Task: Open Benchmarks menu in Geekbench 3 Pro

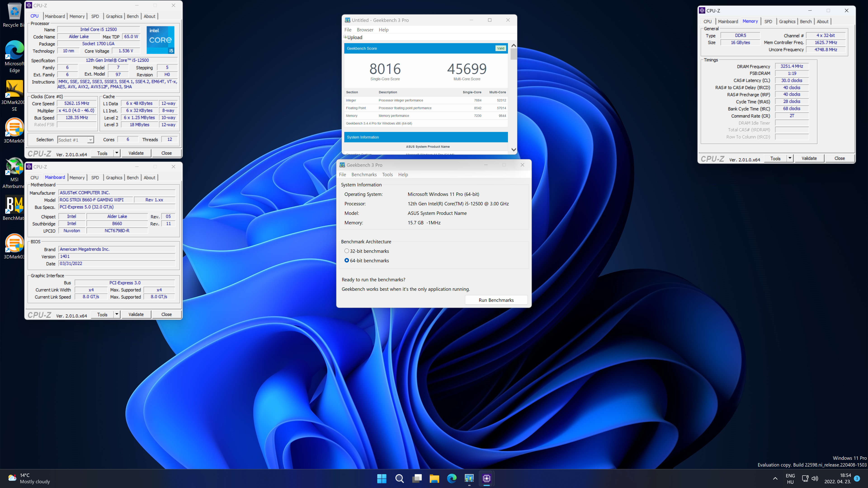Action: [x=364, y=174]
